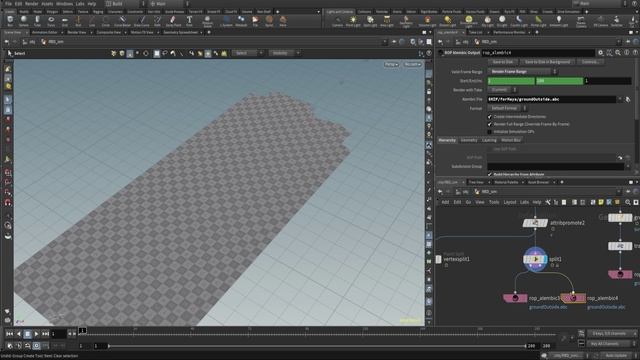
Task: Click the End frame green field
Action: [x=559, y=81]
